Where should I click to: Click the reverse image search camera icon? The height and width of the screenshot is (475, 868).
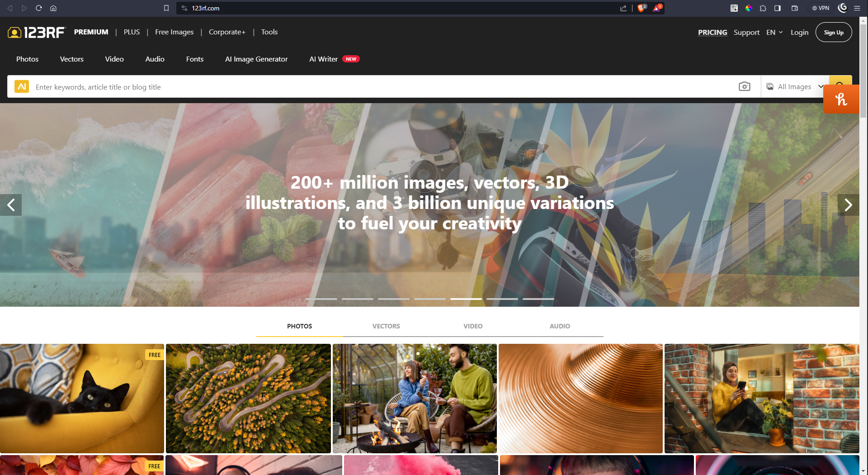pyautogui.click(x=744, y=86)
